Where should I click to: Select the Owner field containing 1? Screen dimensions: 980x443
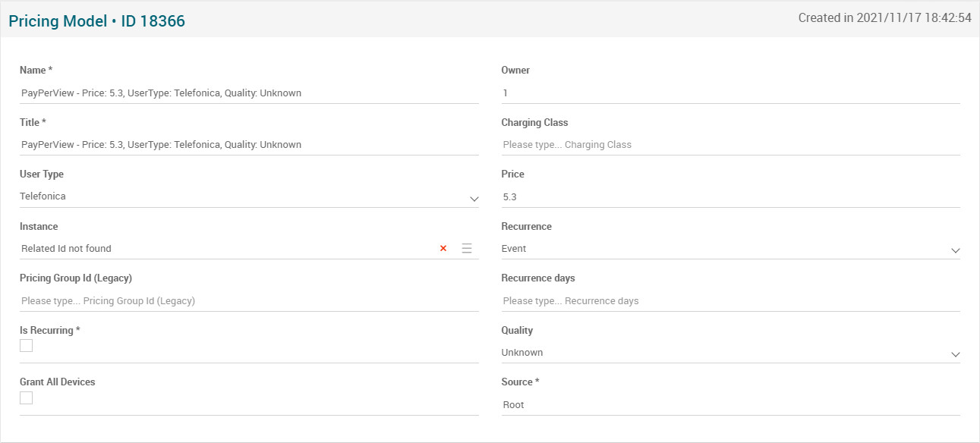point(729,93)
